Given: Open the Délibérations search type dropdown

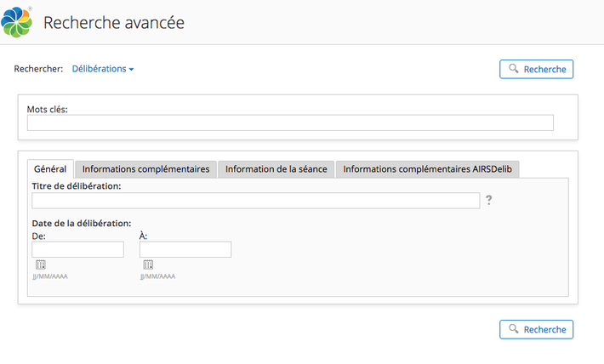Looking at the screenshot, I should (x=103, y=69).
